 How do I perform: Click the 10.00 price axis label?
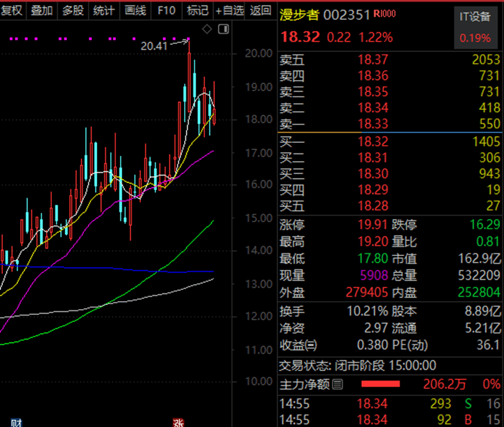[x=259, y=381]
